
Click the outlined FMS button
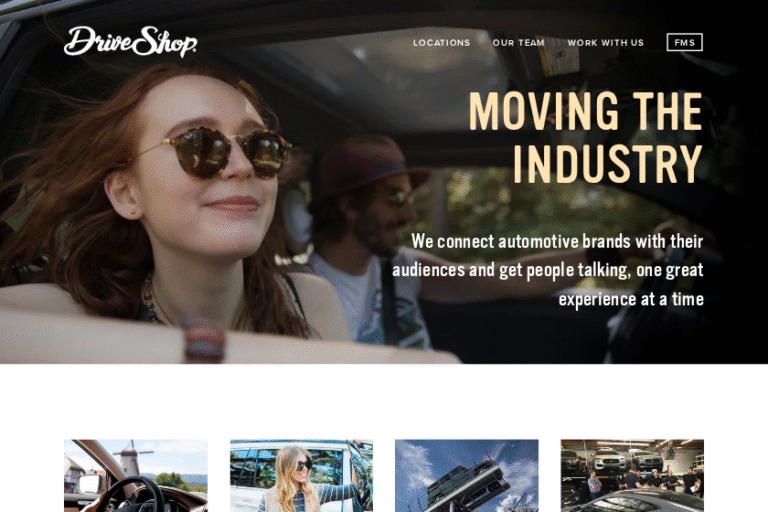(684, 43)
